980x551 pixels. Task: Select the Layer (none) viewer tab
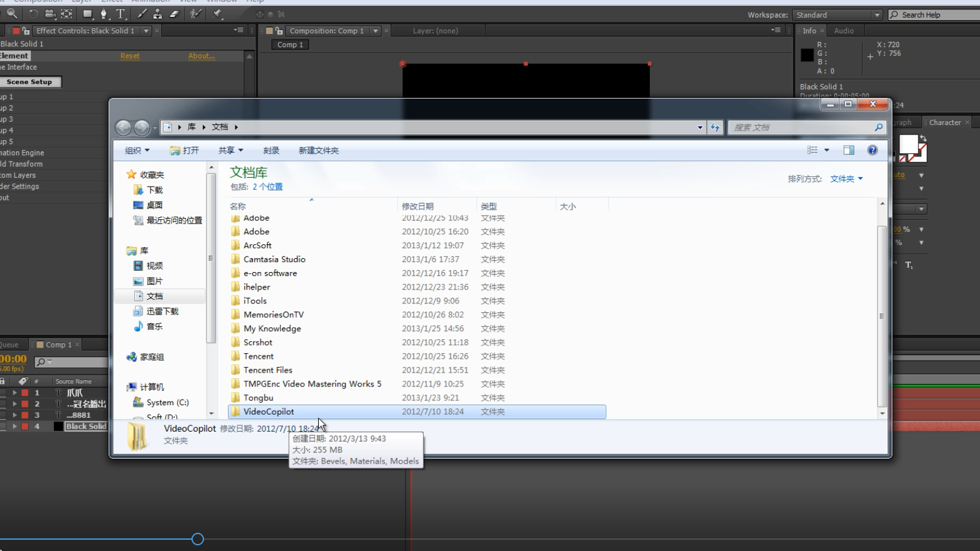click(x=435, y=31)
